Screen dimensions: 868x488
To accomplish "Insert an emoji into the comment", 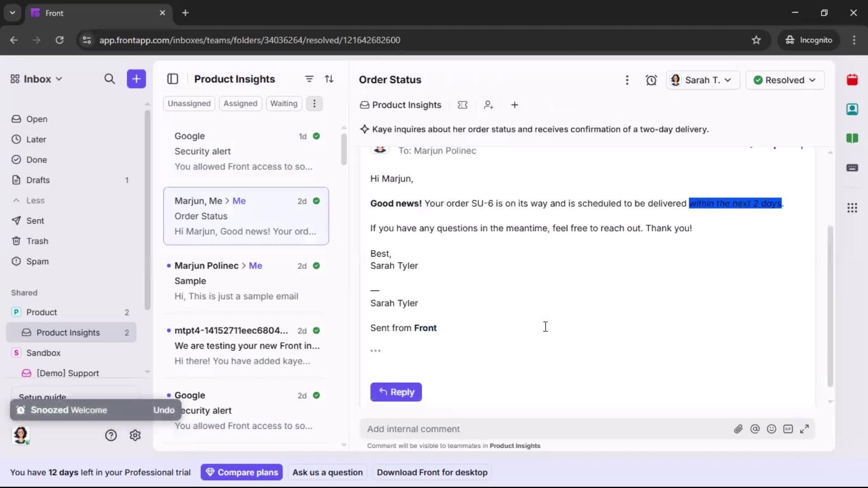I will pyautogui.click(x=772, y=429).
